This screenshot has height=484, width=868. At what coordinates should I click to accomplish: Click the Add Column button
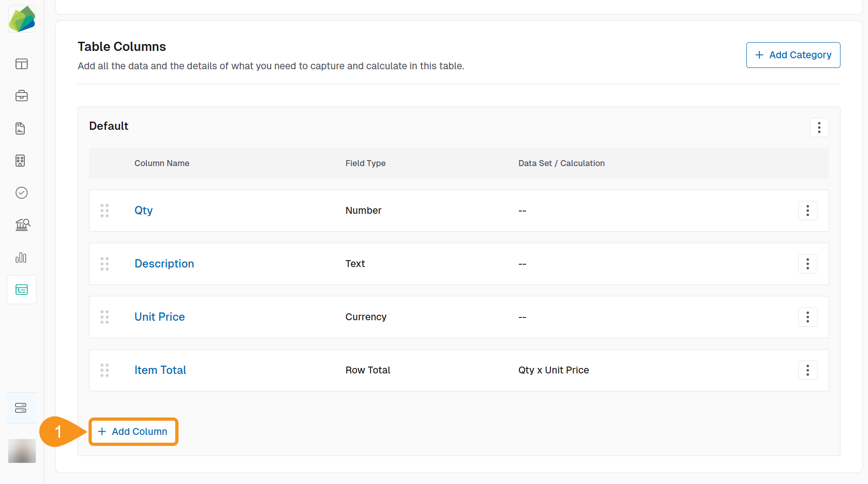[x=133, y=431]
